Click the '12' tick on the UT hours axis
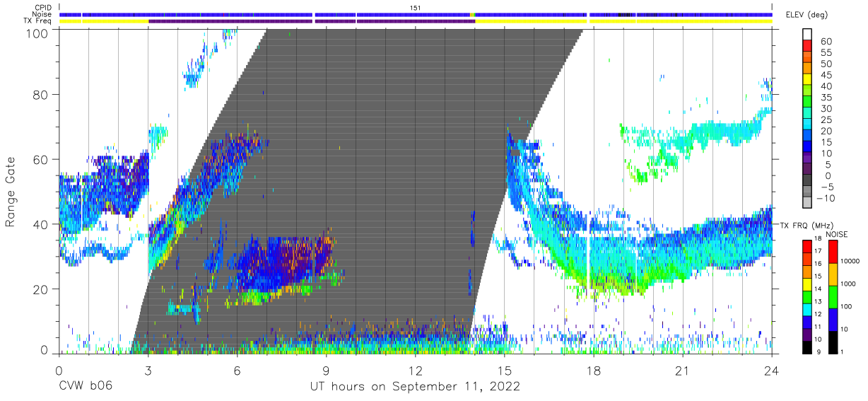The image size is (868, 401). click(415, 370)
